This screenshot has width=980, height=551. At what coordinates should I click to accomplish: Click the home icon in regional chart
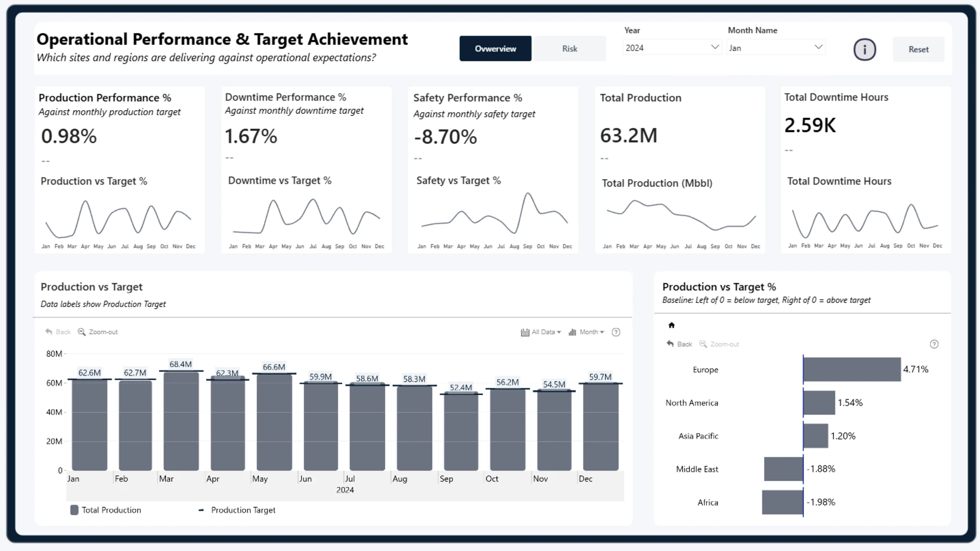(672, 325)
